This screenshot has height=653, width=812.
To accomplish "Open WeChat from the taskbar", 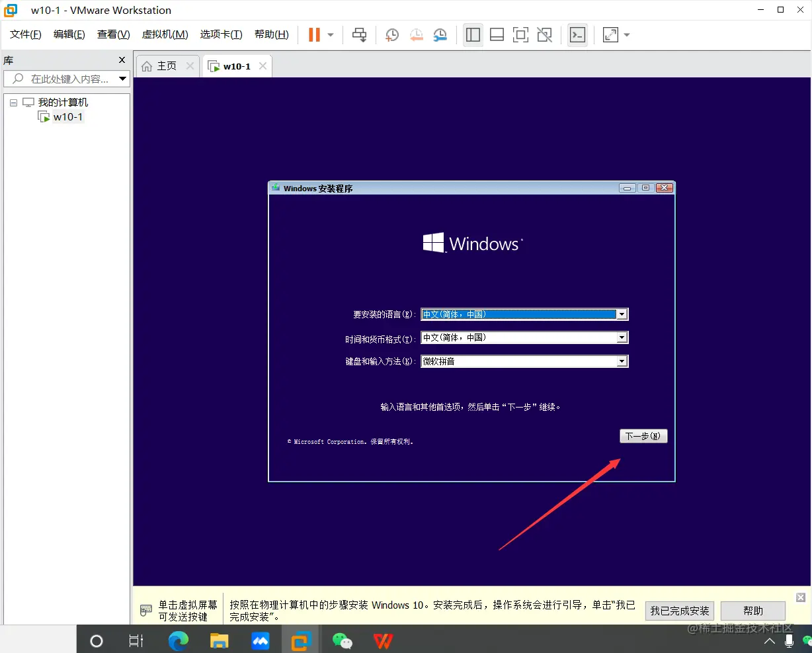I will [342, 640].
